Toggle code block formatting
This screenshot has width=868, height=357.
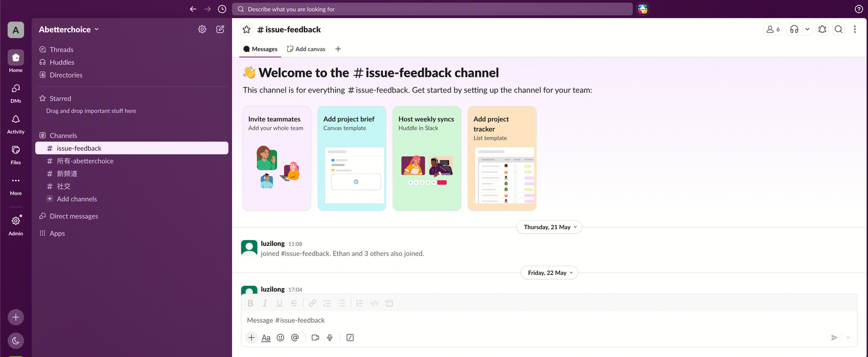pos(389,303)
